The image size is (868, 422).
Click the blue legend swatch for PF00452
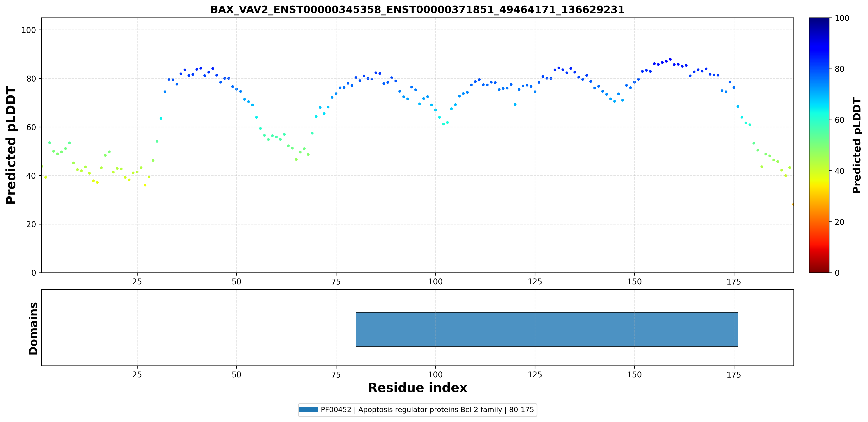(308, 410)
